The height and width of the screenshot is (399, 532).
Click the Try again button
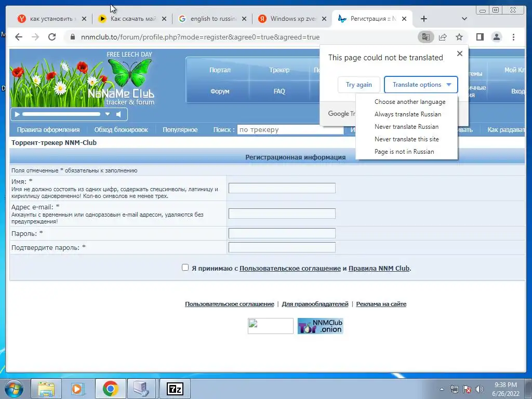[x=359, y=85]
